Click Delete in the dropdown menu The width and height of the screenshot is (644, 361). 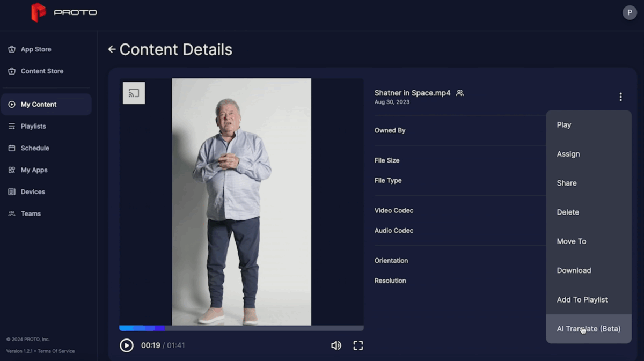tap(568, 212)
